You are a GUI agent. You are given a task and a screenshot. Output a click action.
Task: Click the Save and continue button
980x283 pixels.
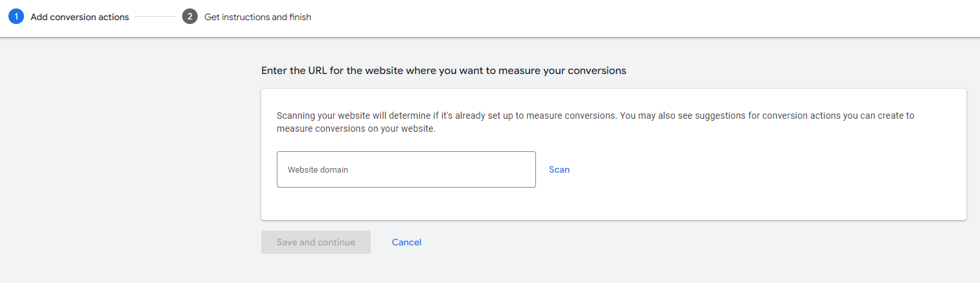pos(316,242)
